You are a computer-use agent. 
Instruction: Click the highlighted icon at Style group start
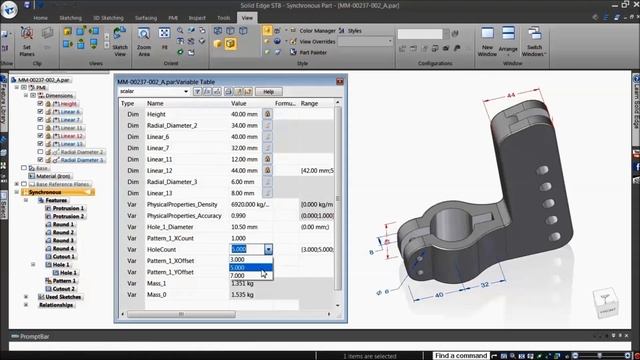pyautogui.click(x=267, y=31)
